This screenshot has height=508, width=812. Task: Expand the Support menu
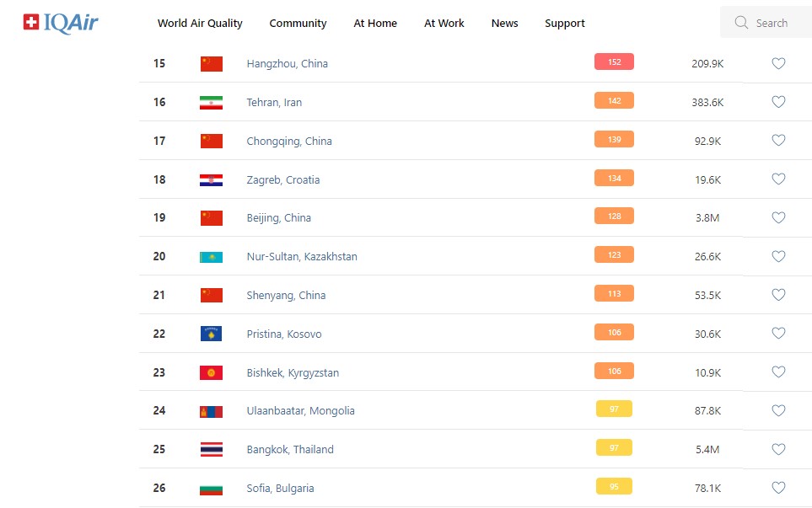point(565,24)
